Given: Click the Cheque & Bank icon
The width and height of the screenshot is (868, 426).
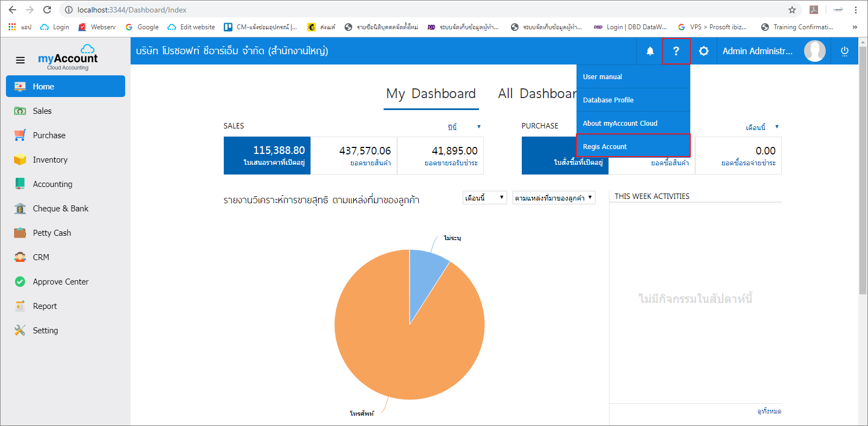Looking at the screenshot, I should pyautogui.click(x=20, y=209).
